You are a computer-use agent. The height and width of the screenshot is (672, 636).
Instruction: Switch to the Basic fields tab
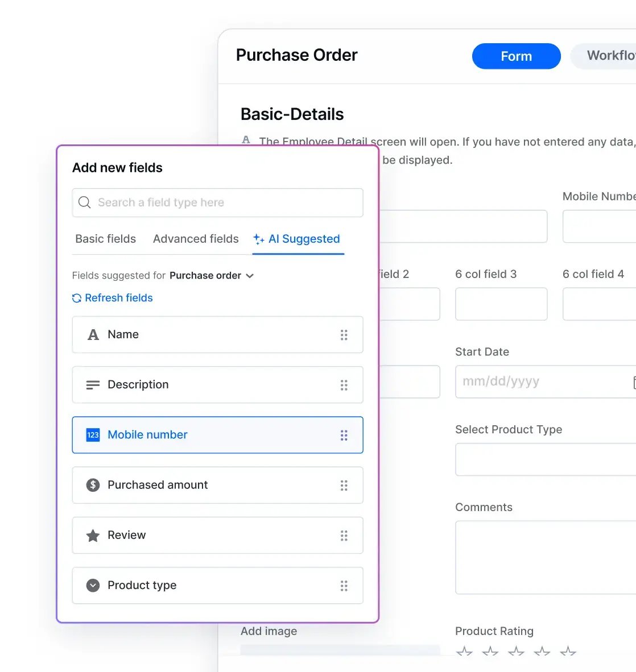(106, 239)
